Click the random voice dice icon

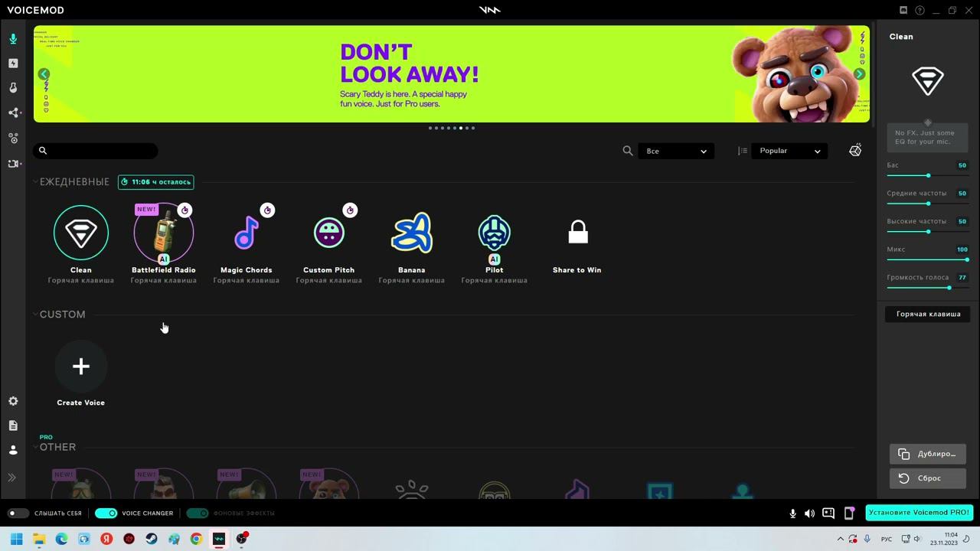tap(855, 150)
